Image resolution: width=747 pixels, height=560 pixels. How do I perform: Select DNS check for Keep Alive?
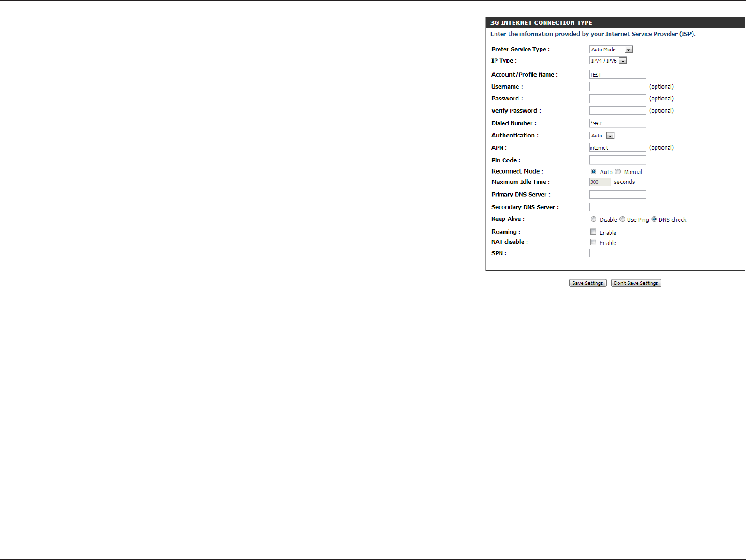[x=654, y=219]
